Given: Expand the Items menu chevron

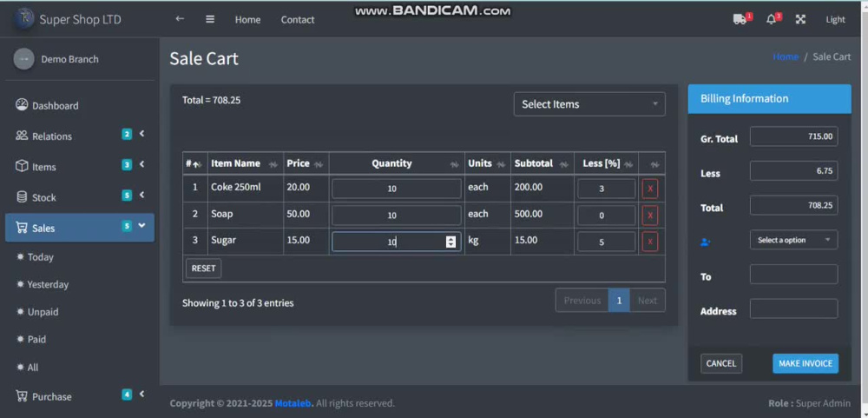Looking at the screenshot, I should pos(141,164).
